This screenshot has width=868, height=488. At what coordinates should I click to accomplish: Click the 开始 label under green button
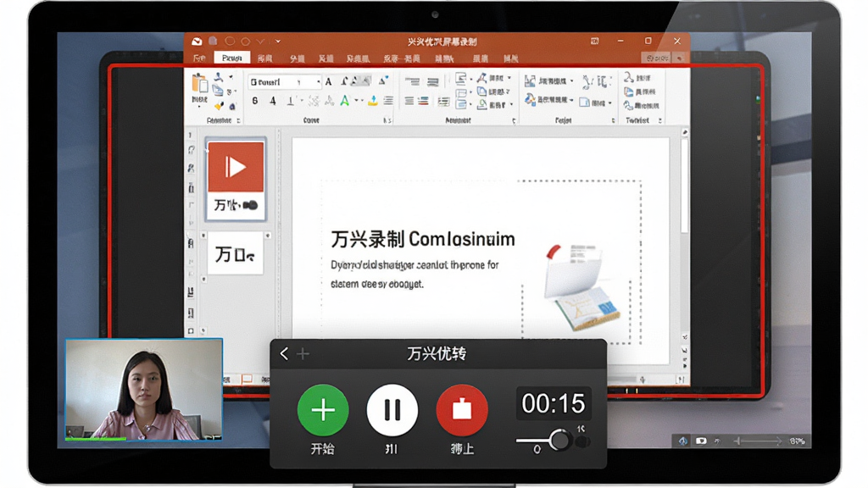point(323,449)
